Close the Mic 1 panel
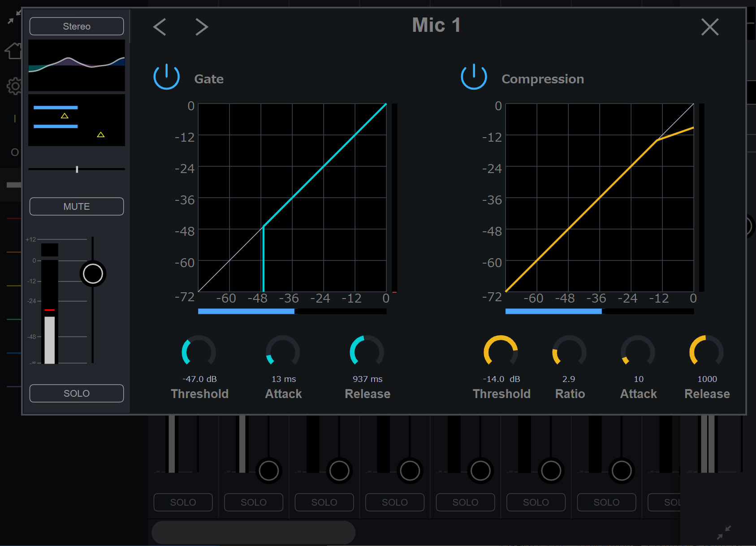The height and width of the screenshot is (546, 756). 710,27
